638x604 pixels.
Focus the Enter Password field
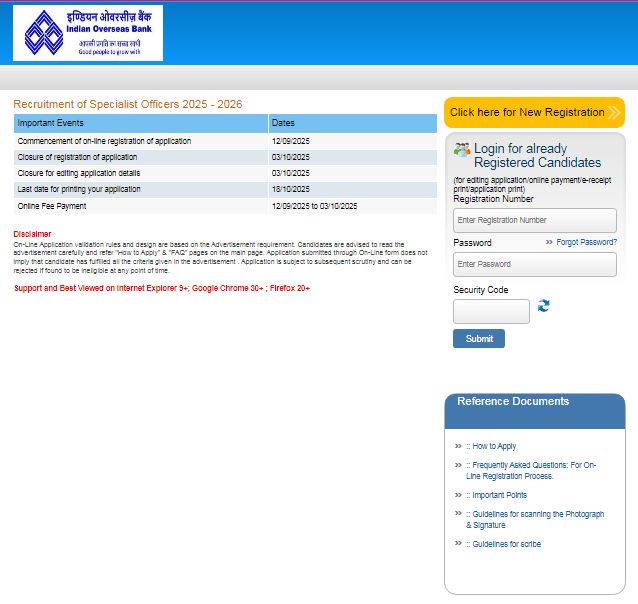point(534,264)
